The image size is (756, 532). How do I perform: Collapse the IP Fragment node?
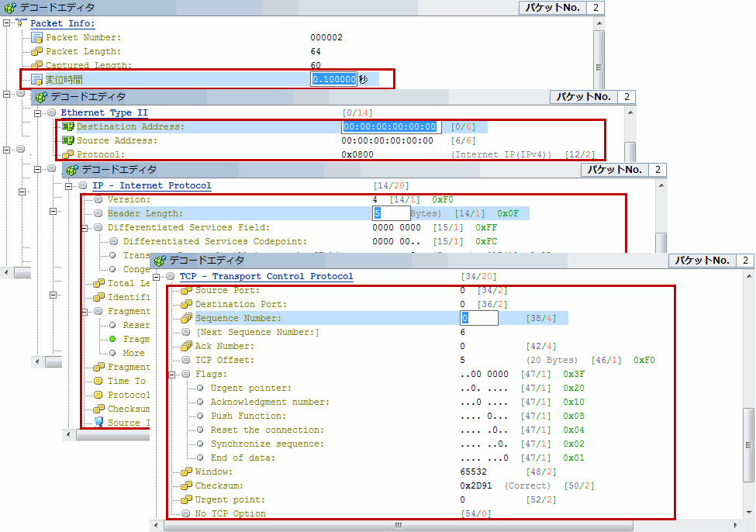[85, 312]
